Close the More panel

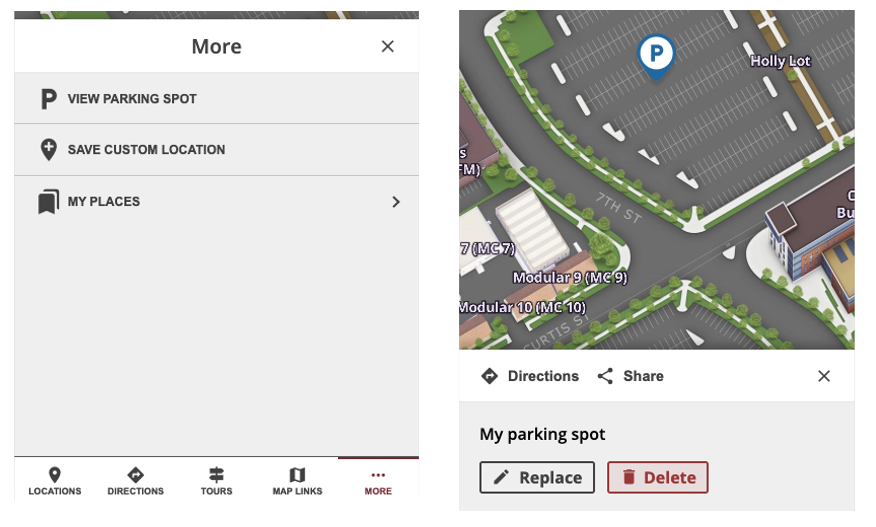[388, 46]
